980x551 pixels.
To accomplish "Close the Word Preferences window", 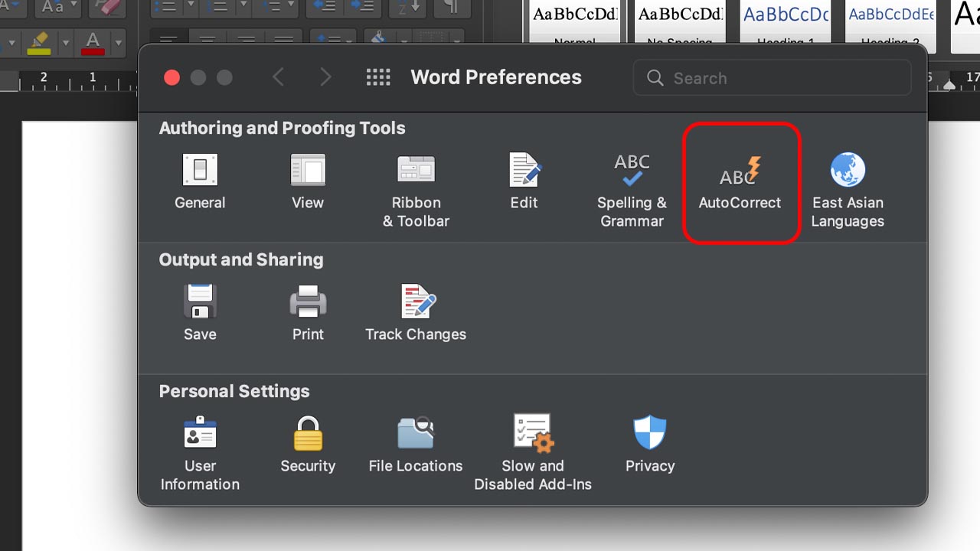I will pos(172,77).
